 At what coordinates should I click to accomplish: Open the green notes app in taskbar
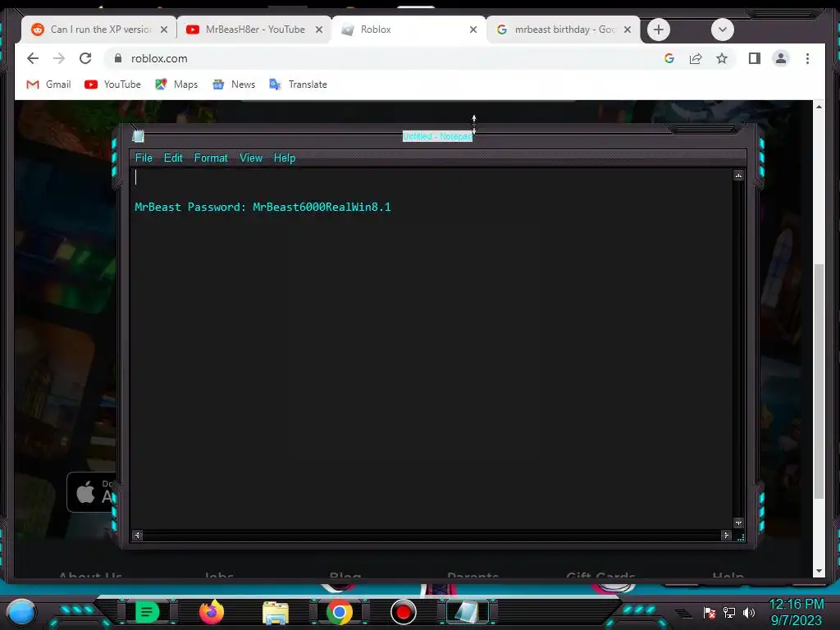pyautogui.click(x=147, y=612)
